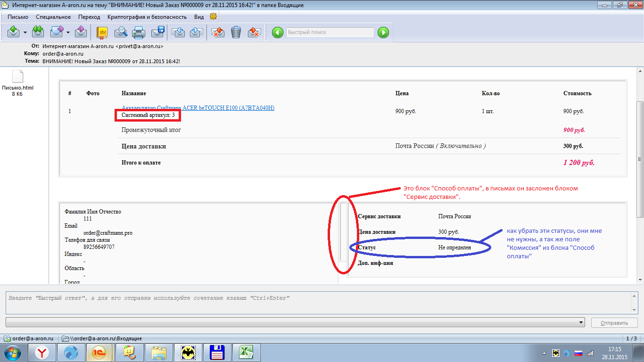Open the Письмо menu
The width and height of the screenshot is (644, 362).
(x=18, y=17)
